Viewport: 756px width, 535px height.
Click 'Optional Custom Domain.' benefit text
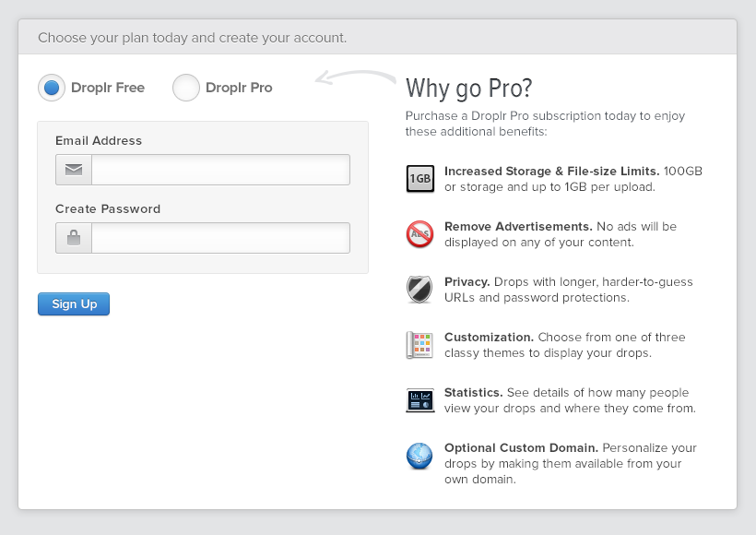tap(521, 448)
